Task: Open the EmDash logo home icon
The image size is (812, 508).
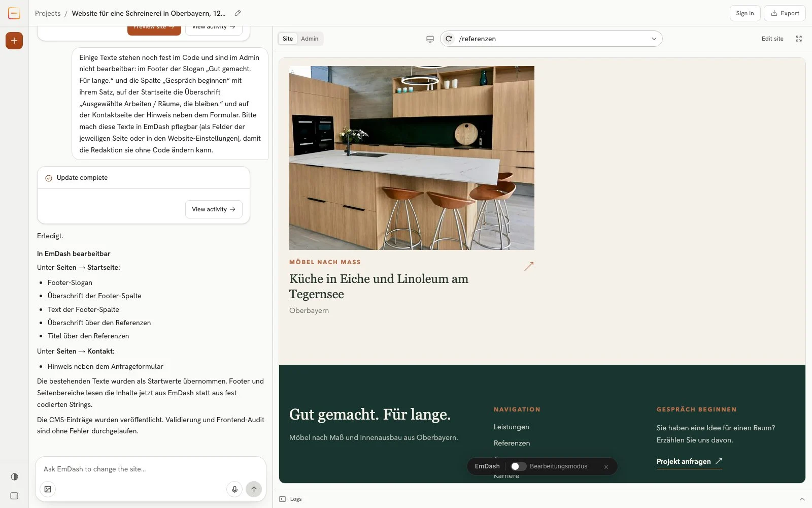Action: coord(14,13)
